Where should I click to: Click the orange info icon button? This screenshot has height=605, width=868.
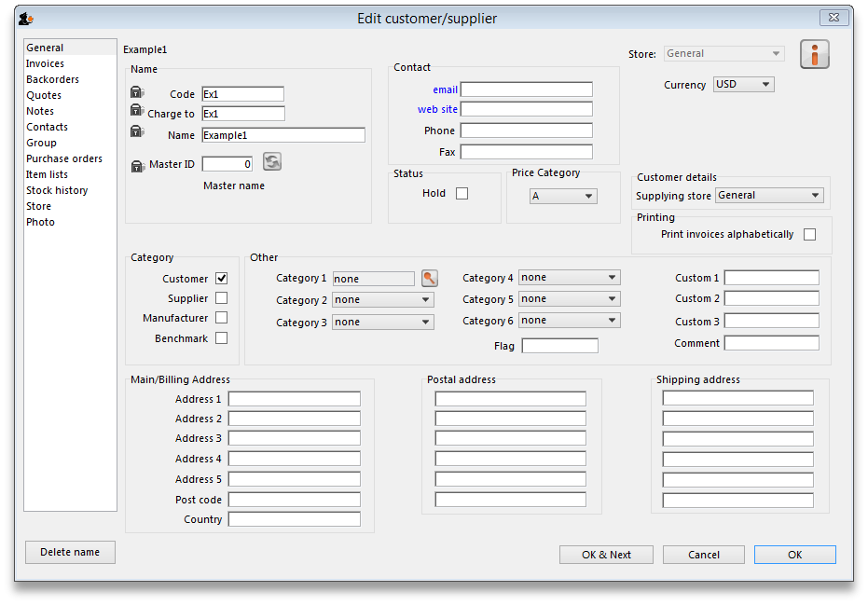tap(814, 55)
